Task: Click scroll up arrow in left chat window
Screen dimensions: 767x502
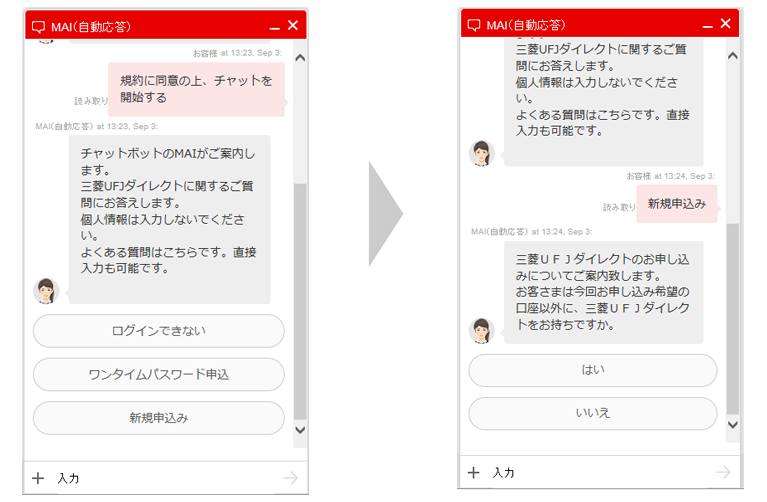Action: tap(300, 58)
